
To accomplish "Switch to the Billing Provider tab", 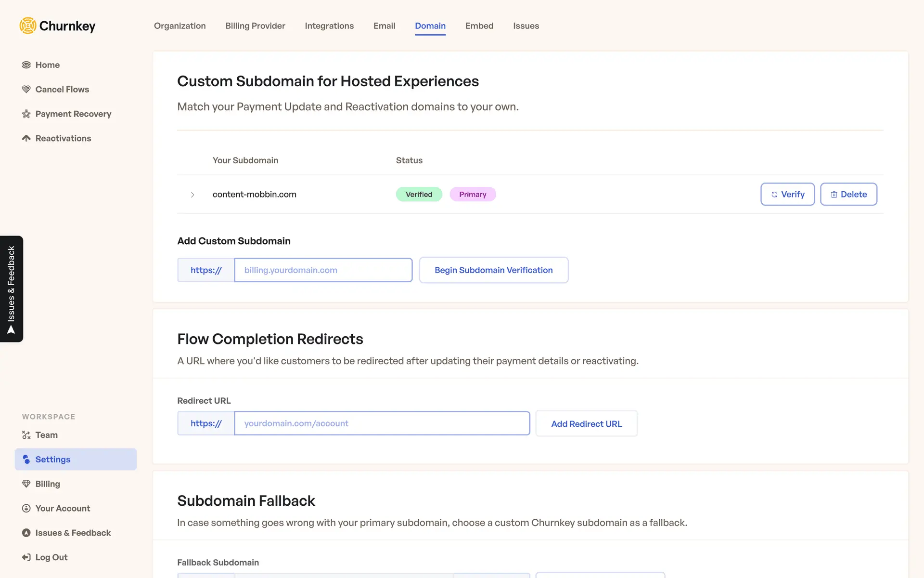I will pos(255,26).
